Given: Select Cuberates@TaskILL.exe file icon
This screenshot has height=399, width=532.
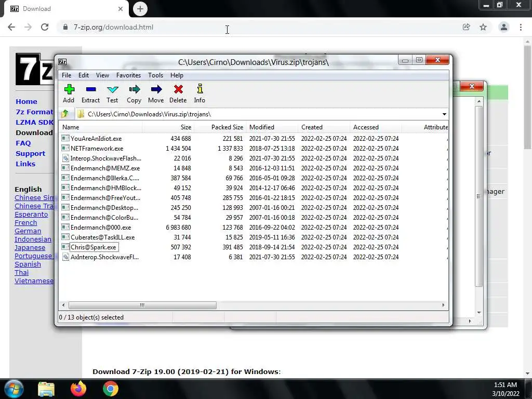Looking at the screenshot, I should (x=65, y=237).
